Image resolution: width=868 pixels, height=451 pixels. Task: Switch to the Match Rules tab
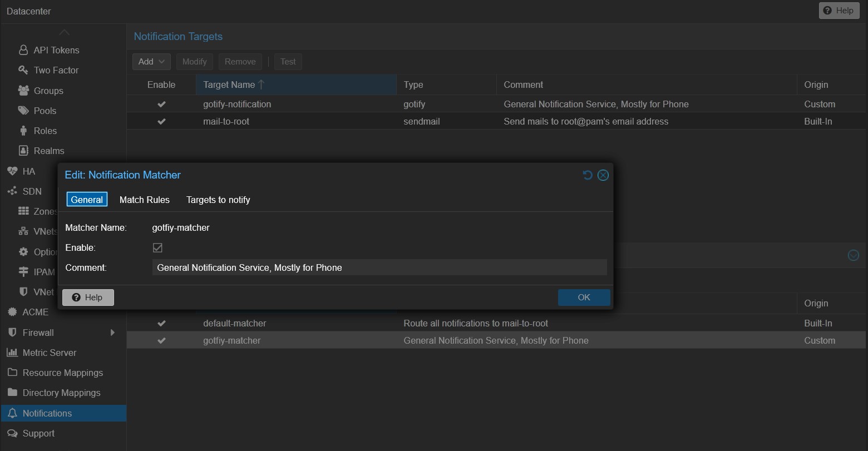[145, 200]
